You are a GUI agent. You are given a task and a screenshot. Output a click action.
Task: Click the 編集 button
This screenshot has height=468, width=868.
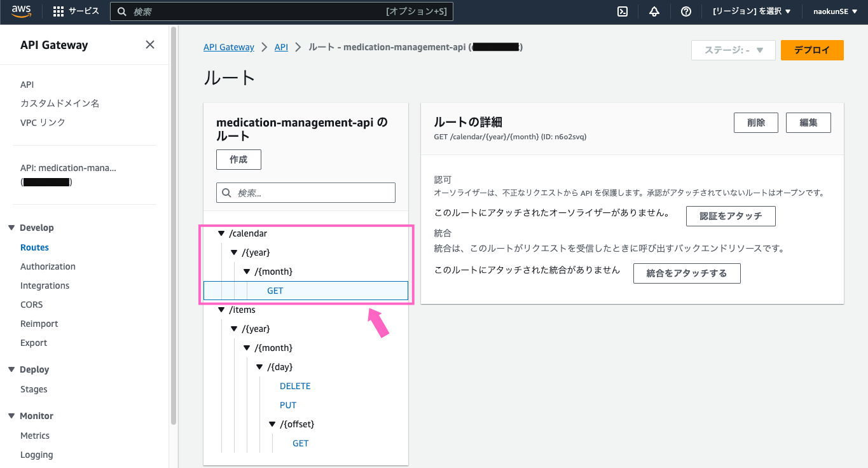(x=808, y=123)
